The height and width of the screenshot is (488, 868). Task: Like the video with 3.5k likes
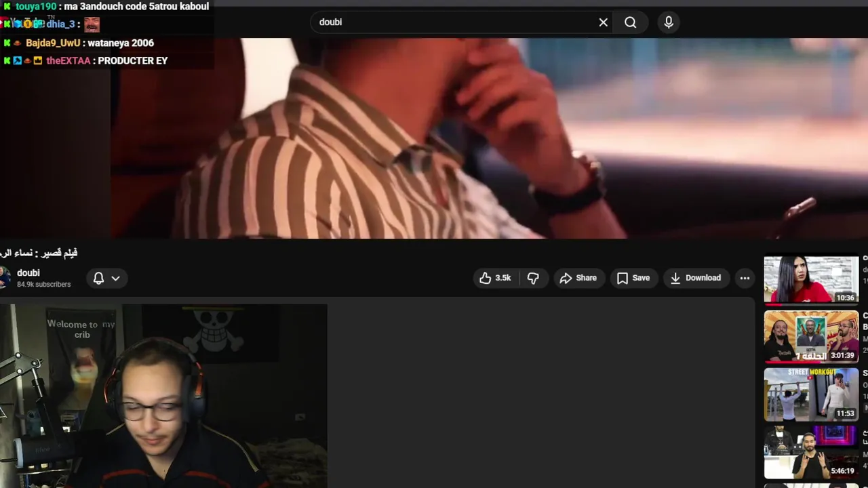[x=495, y=278]
